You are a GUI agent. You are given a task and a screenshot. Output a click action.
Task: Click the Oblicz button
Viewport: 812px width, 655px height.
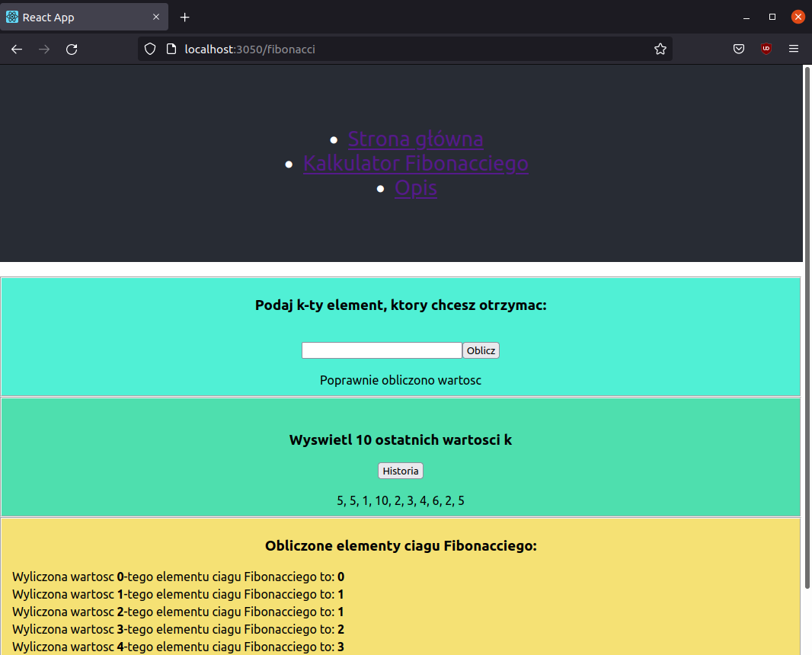(481, 350)
